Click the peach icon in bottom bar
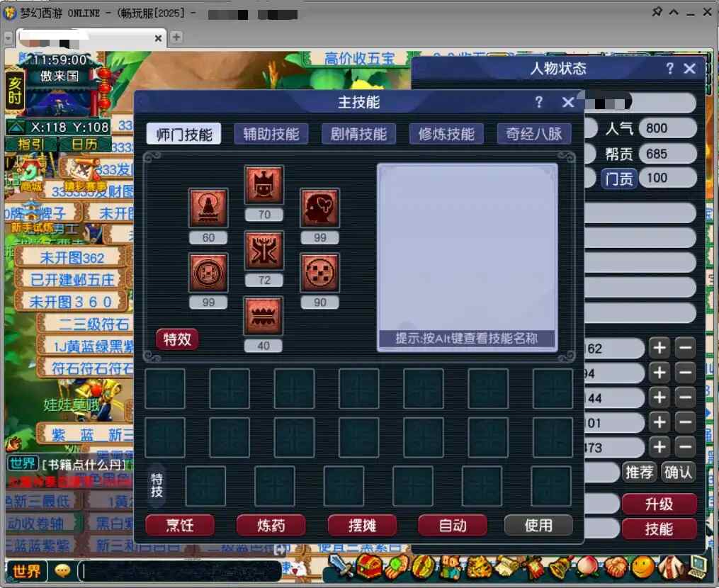719x588 pixels. 587,567
